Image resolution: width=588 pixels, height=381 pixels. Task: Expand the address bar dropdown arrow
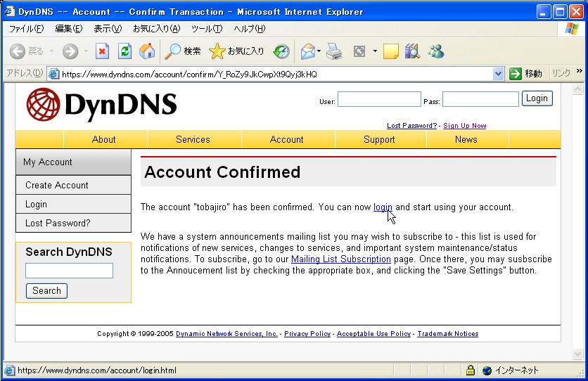(498, 74)
